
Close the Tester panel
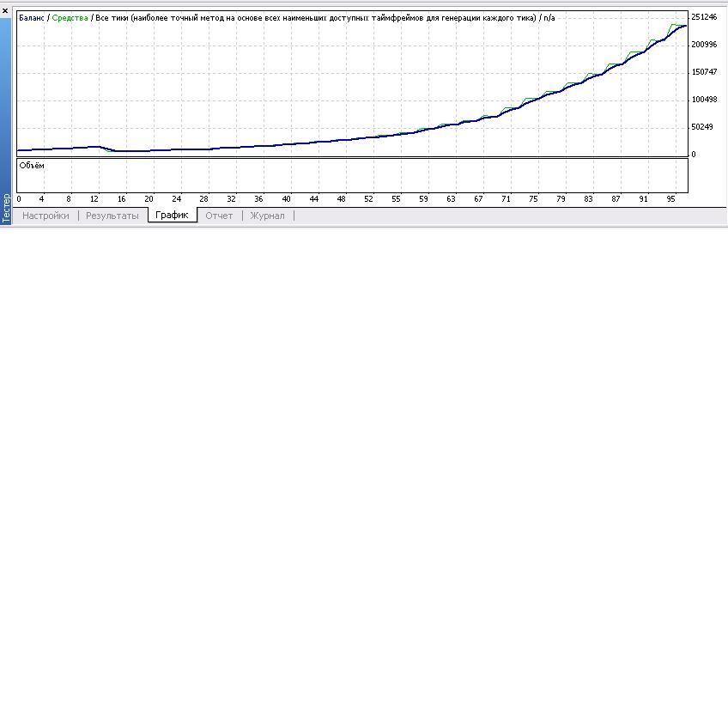coord(5,11)
